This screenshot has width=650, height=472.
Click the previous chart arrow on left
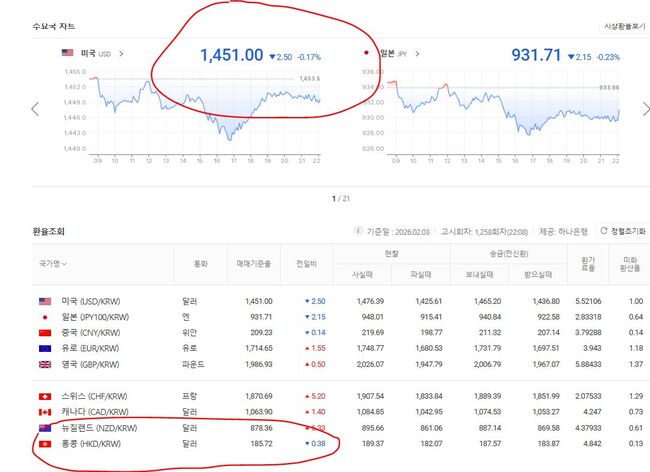pos(36,108)
